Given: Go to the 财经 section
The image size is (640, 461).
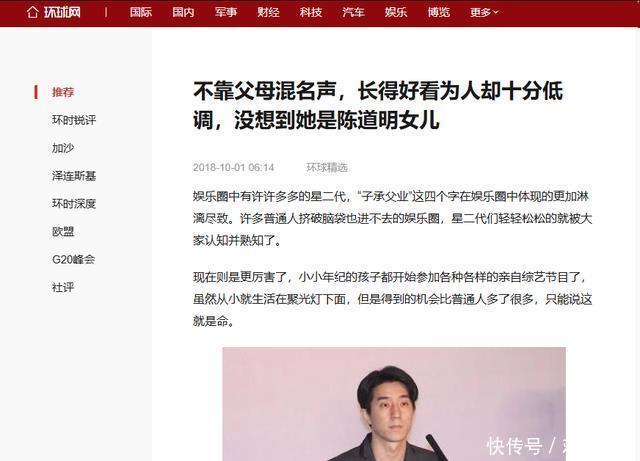Looking at the screenshot, I should (x=268, y=12).
